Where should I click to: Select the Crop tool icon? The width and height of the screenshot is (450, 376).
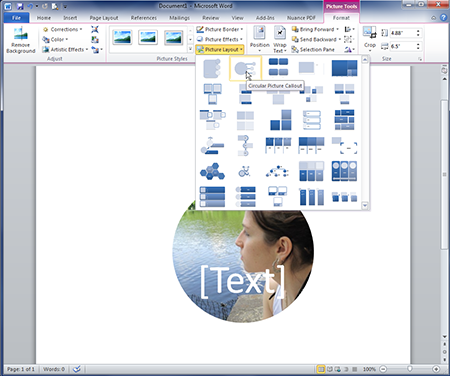click(x=369, y=33)
